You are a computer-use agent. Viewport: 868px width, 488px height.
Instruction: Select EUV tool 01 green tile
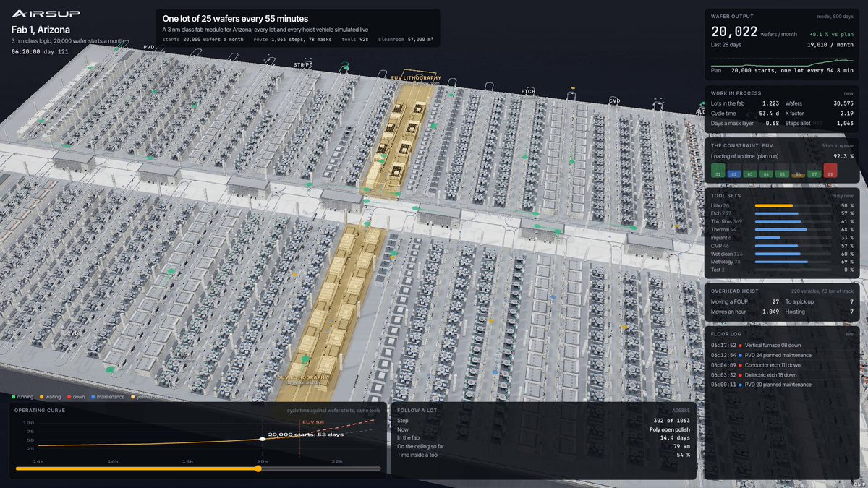coord(718,171)
